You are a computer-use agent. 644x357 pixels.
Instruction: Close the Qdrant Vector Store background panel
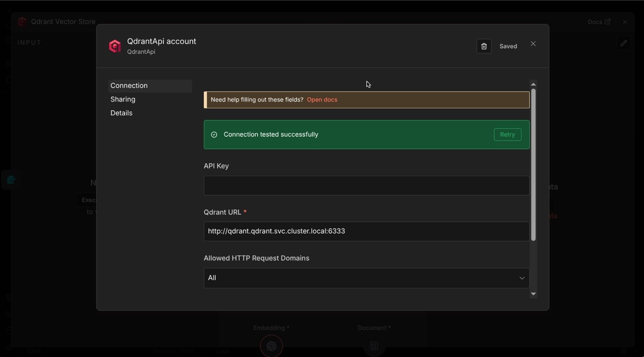click(x=625, y=22)
